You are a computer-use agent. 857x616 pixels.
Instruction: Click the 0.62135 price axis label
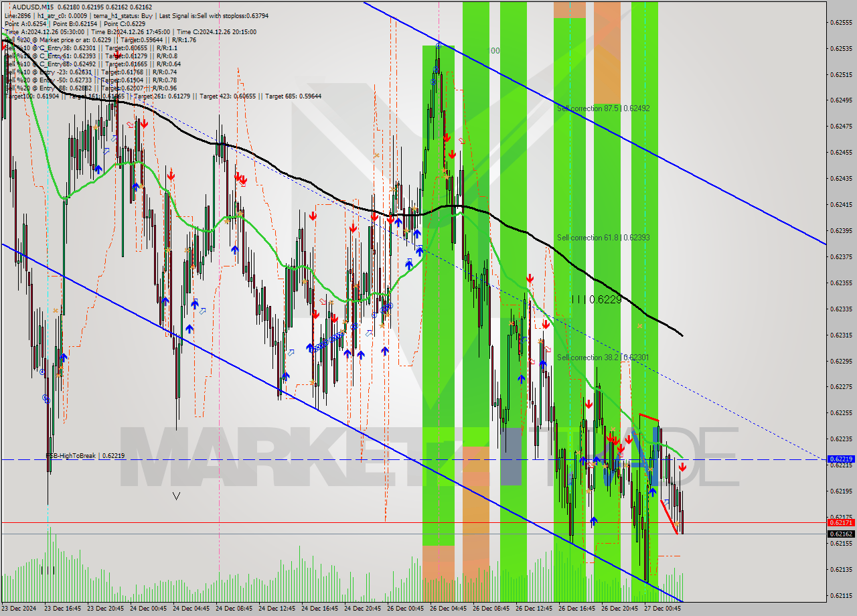(841, 570)
